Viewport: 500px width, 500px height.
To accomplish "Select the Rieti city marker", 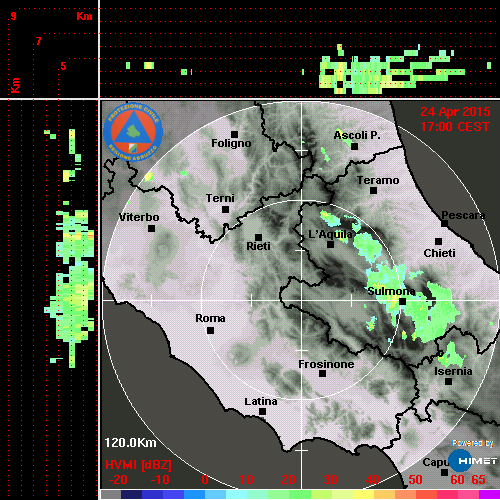I will pos(258,237).
